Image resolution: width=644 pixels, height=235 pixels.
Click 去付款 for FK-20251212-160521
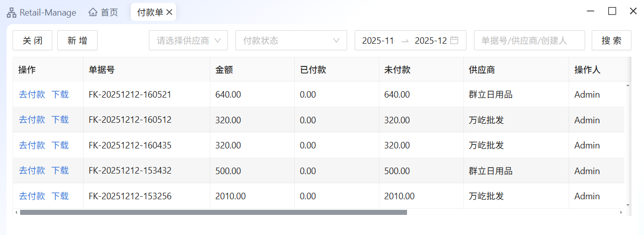click(32, 94)
